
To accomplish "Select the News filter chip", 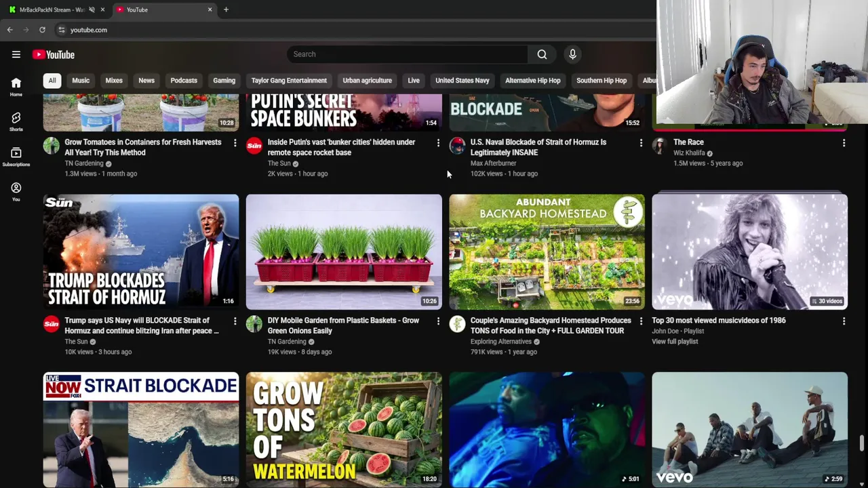I will (146, 81).
